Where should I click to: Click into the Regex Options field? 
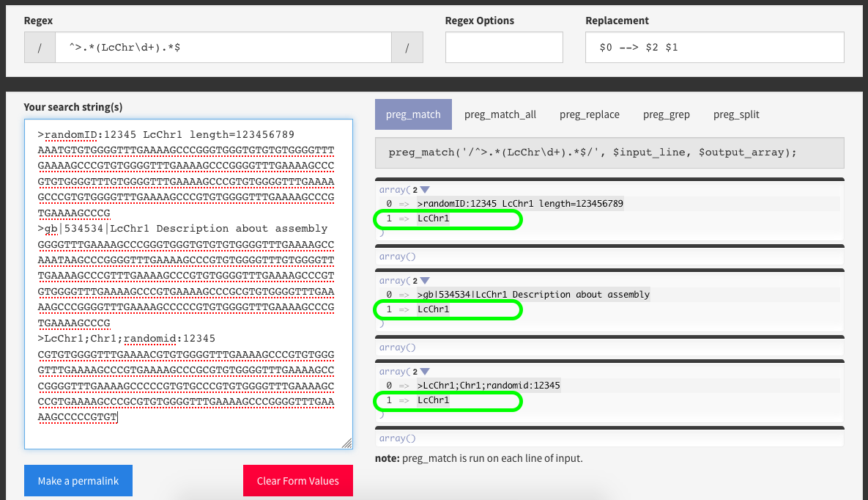coord(504,47)
